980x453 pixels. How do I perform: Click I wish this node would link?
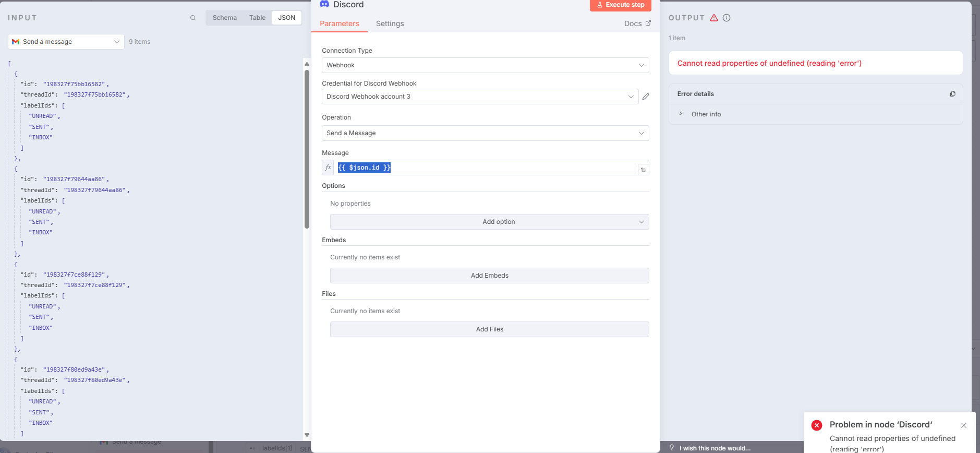[x=715, y=448]
